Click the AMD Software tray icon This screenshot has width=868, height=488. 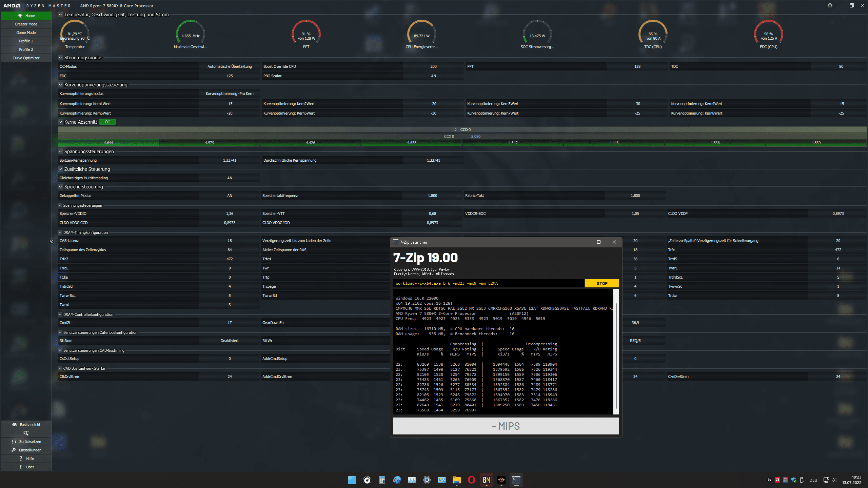777,480
